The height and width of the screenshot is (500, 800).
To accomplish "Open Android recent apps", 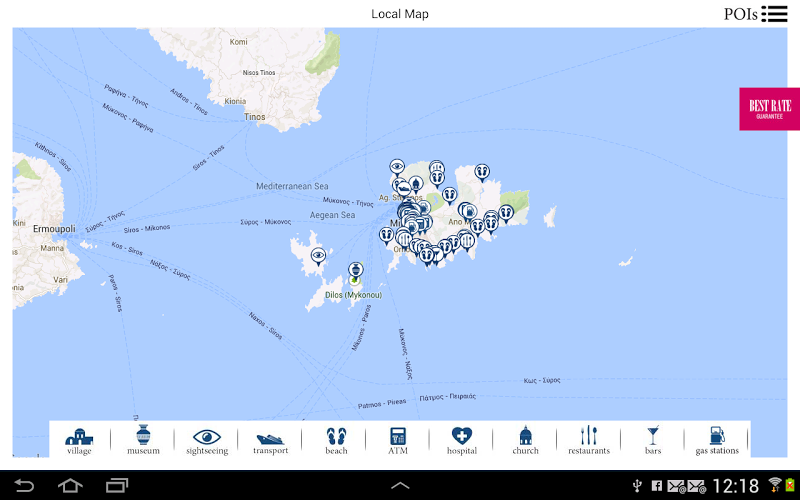I will pos(117,485).
